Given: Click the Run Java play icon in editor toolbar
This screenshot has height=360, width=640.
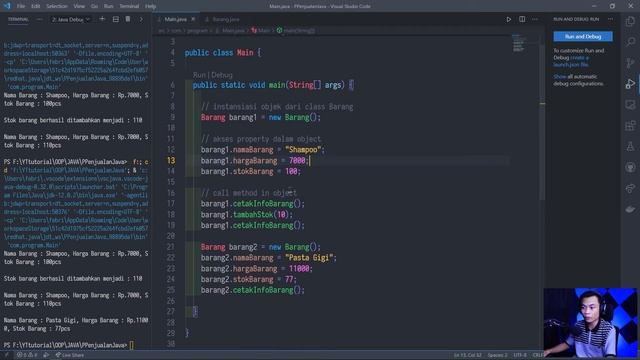Looking at the screenshot, I should coord(508,19).
